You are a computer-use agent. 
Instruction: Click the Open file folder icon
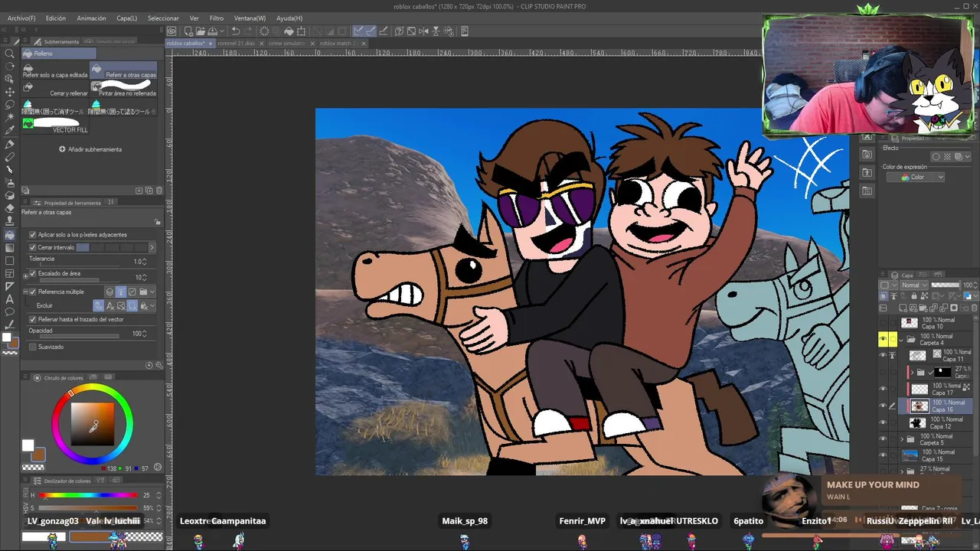point(199,31)
